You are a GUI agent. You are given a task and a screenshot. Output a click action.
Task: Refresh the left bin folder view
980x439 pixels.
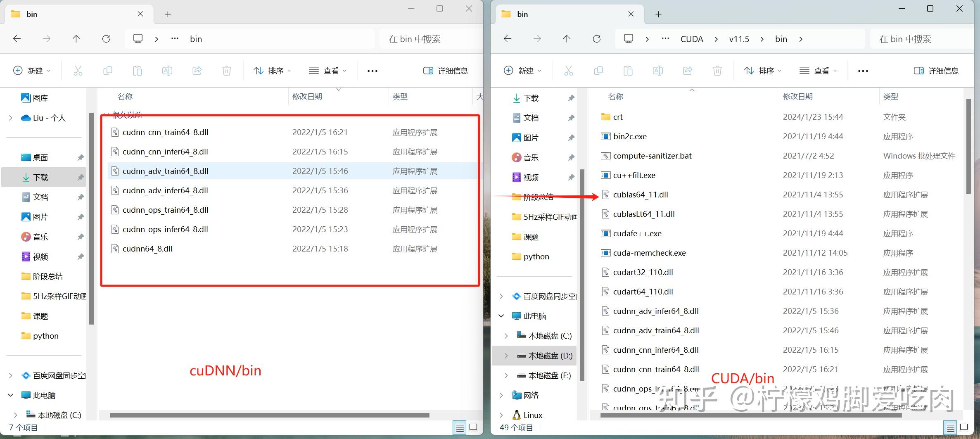pos(106,38)
